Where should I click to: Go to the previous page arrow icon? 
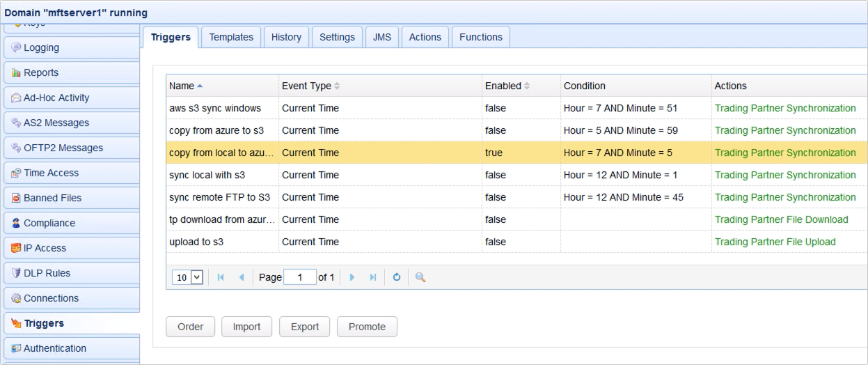[x=242, y=277]
